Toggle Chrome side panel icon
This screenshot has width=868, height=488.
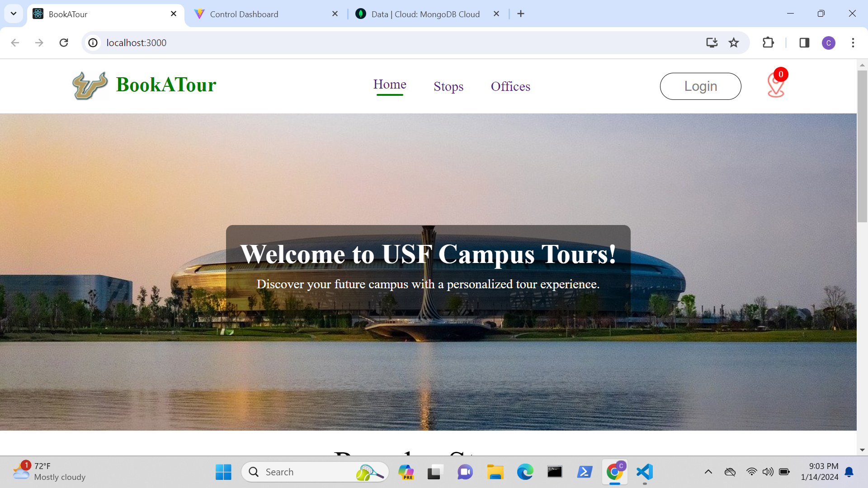point(804,42)
